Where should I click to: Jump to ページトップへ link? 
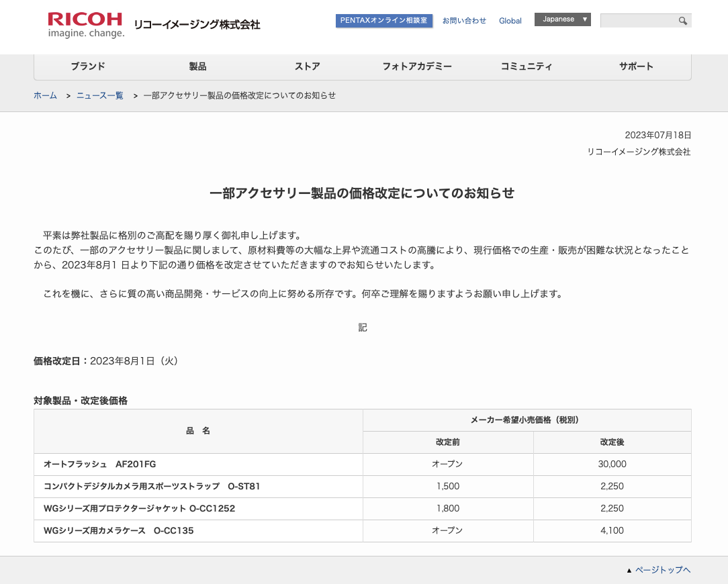[663, 570]
